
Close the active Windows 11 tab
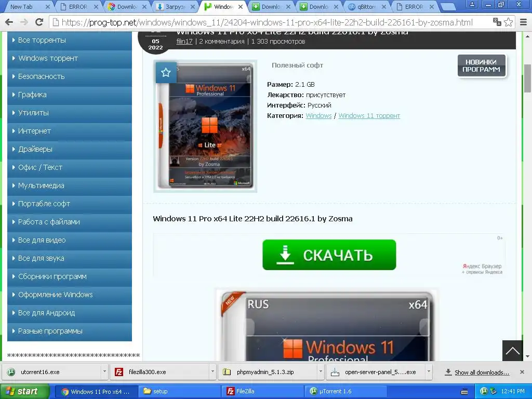click(240, 6)
